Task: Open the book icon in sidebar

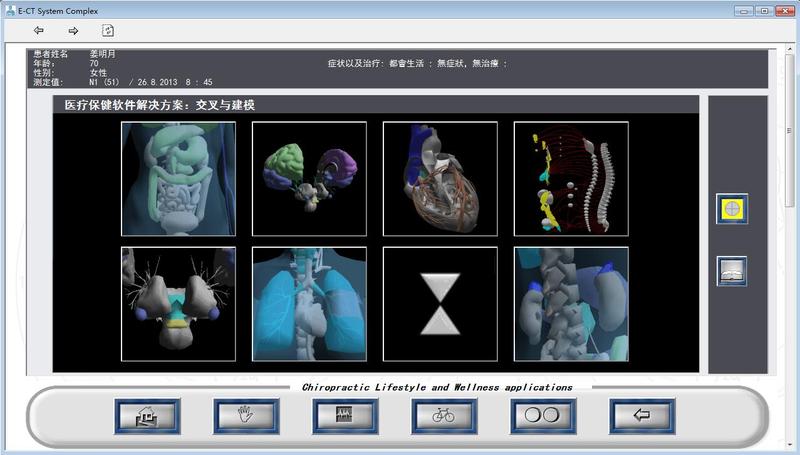Action: (731, 271)
